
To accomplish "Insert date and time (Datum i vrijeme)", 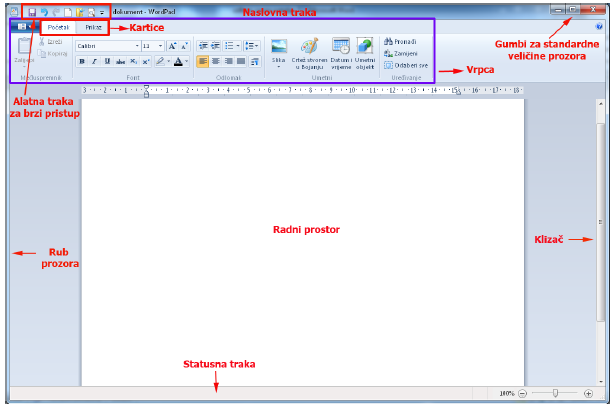I will 340,50.
